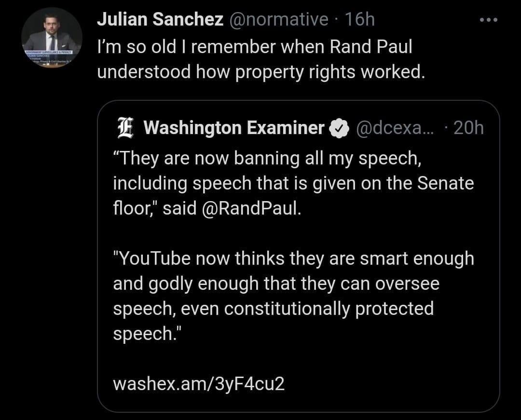Screen dimensions: 521x420
Task: Click the Washington Examiner account name
Action: click(234, 128)
